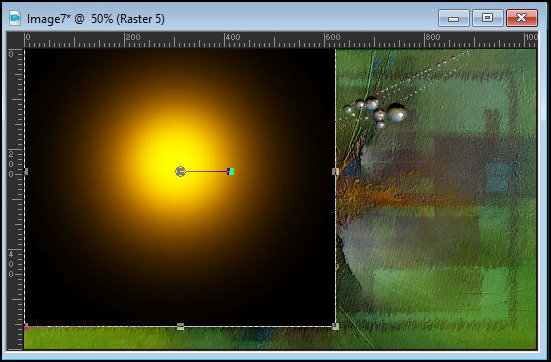This screenshot has height=362, width=551.
Task: Select the bottom-middle selection handle
Action: point(180,327)
